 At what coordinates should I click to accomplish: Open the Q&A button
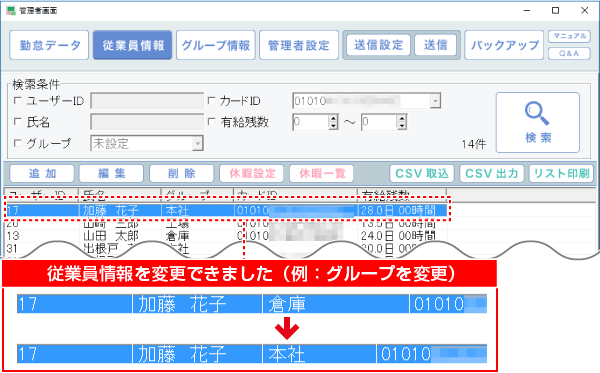(x=569, y=54)
